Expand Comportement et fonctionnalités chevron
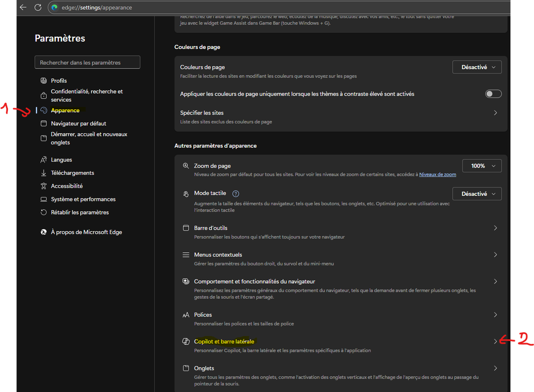The width and height of the screenshot is (534, 392). pos(495,281)
